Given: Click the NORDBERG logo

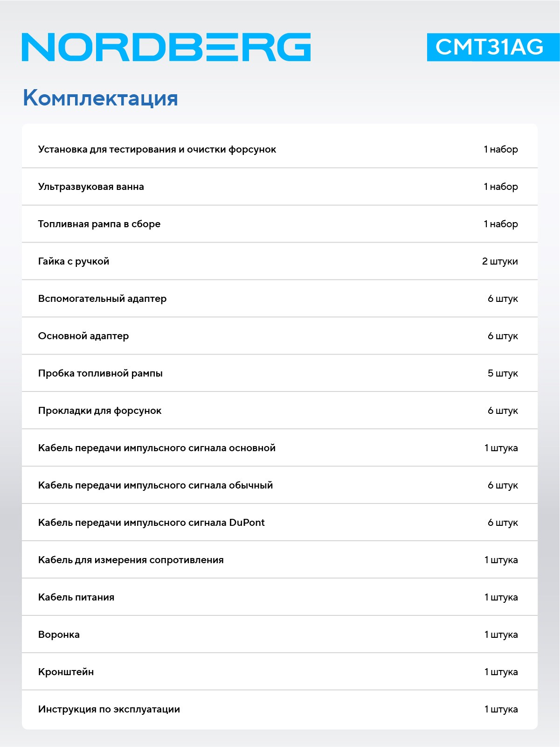Looking at the screenshot, I should [x=166, y=47].
